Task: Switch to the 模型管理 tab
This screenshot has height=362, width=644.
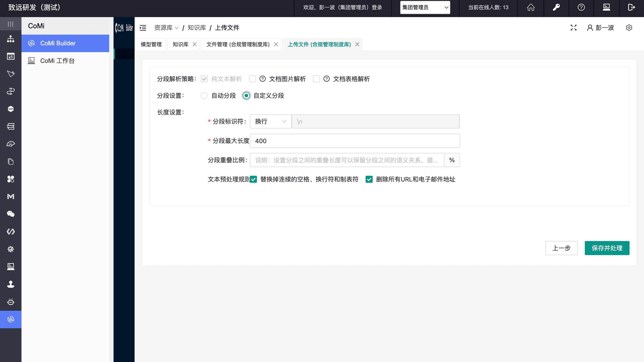Action: click(x=151, y=44)
